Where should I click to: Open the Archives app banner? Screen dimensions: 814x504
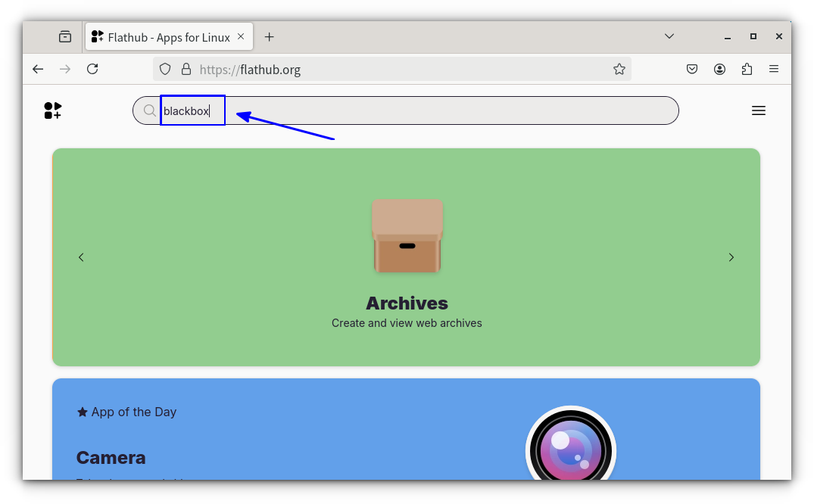[x=407, y=257]
